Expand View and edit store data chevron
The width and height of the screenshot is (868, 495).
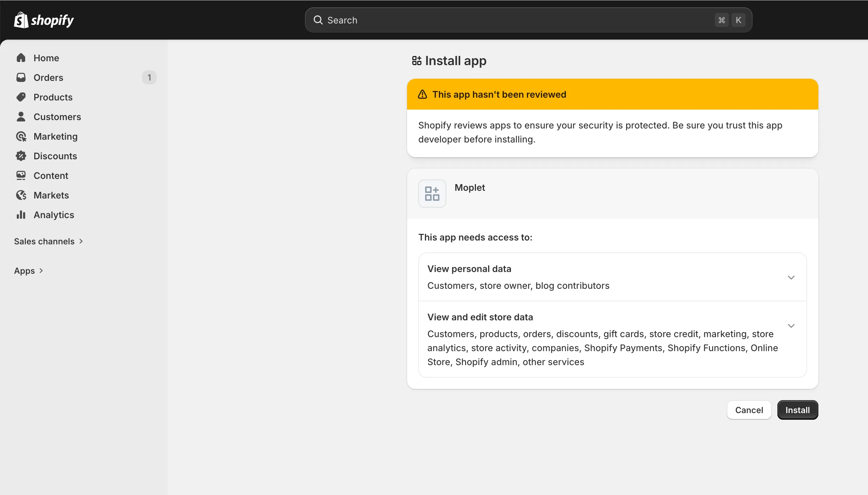(x=791, y=326)
